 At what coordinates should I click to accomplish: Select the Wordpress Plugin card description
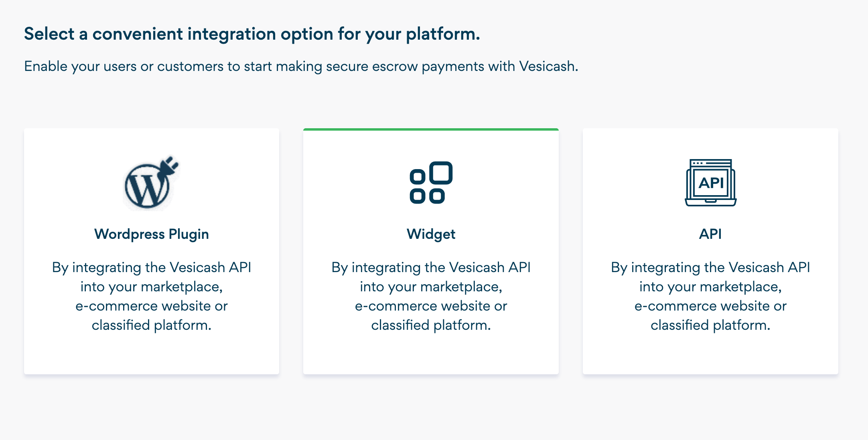(x=151, y=296)
